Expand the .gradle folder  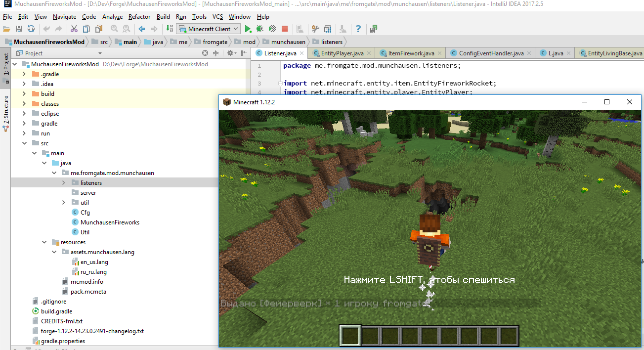pyautogui.click(x=24, y=74)
